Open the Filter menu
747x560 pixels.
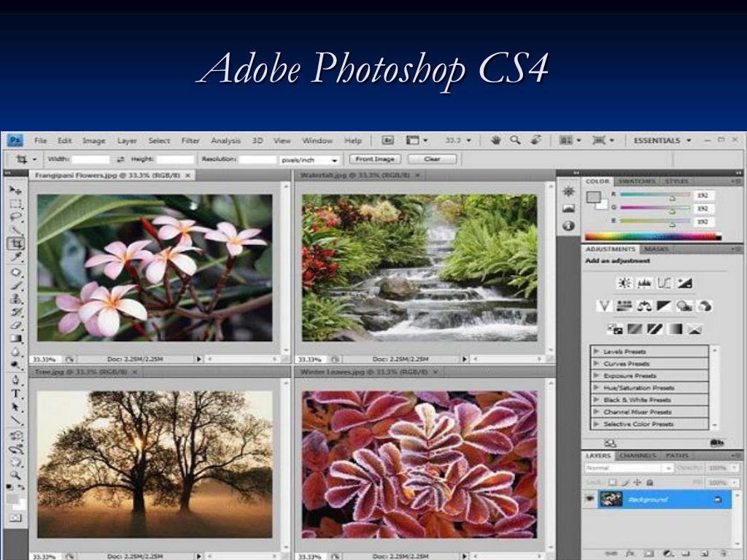(x=190, y=141)
